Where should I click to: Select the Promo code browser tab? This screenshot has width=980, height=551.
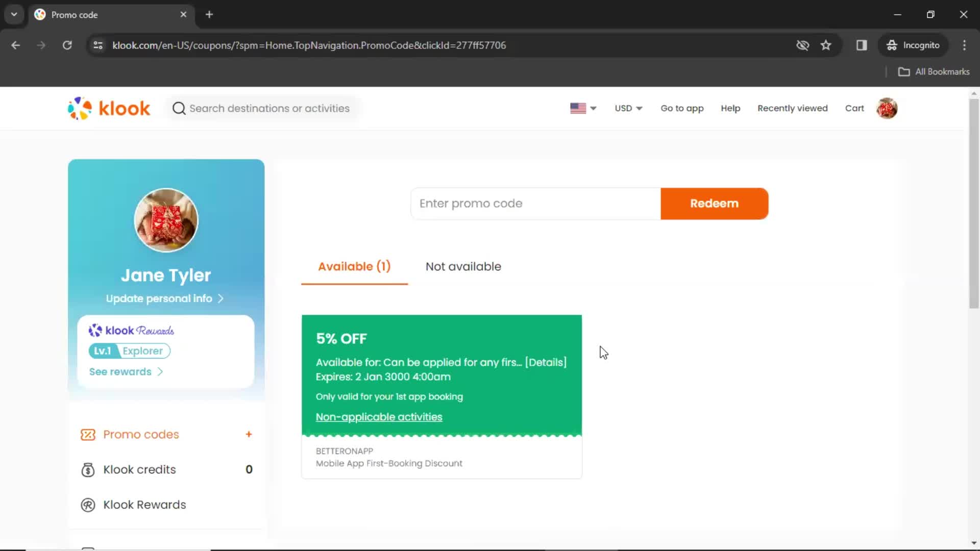(111, 15)
